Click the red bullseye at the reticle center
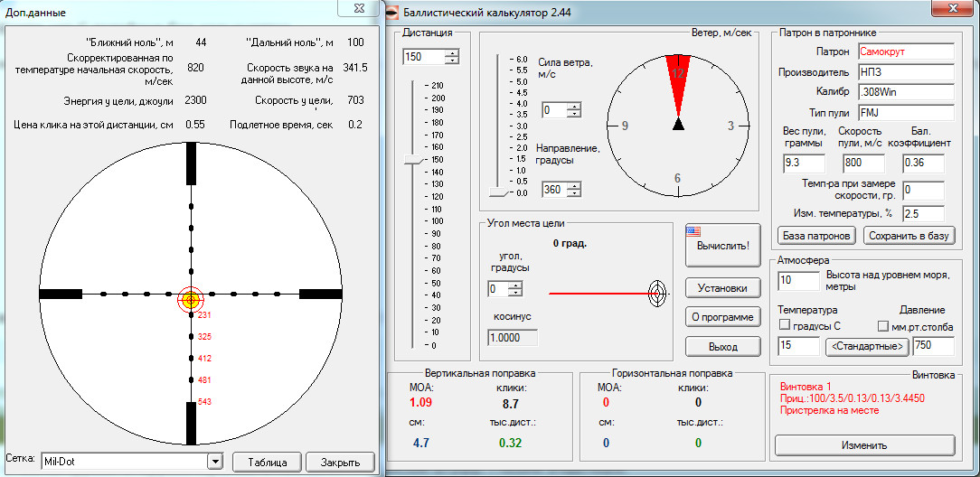Image resolution: width=980 pixels, height=477 pixels. (190, 300)
